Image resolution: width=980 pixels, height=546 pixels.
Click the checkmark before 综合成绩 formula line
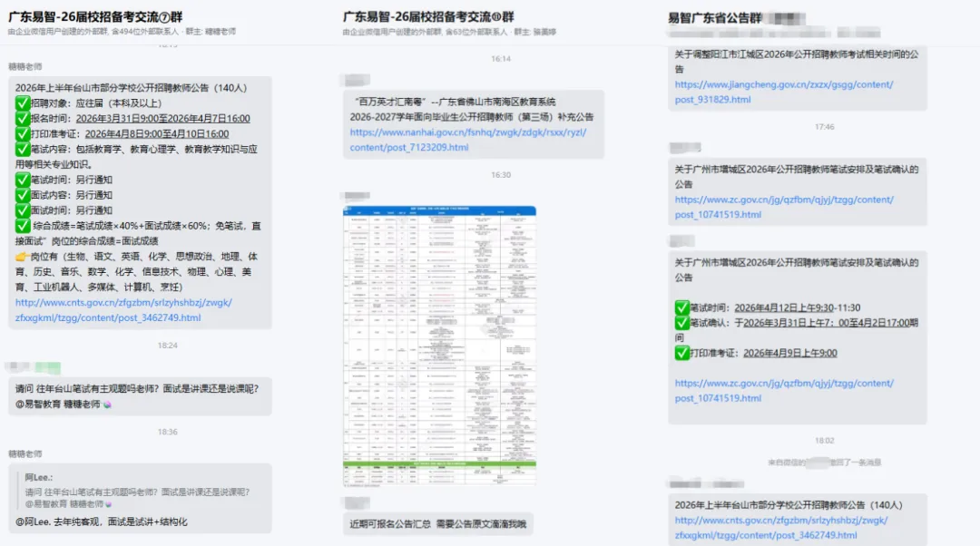click(x=21, y=226)
